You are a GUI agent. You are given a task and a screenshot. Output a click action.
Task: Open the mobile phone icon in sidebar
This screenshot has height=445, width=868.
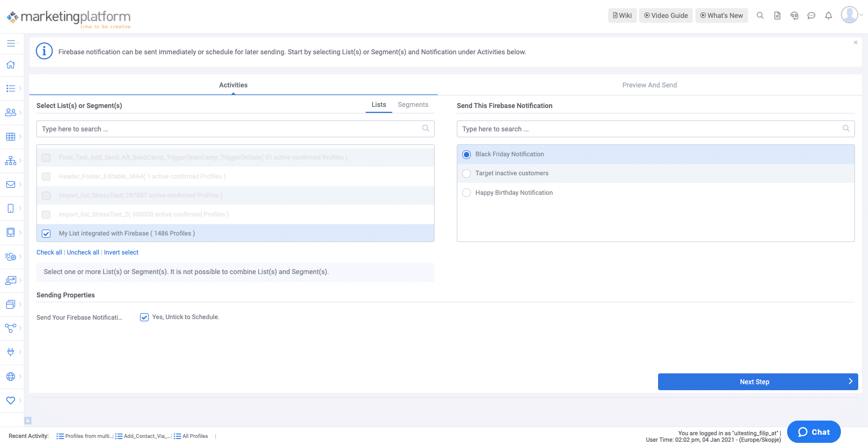point(10,208)
